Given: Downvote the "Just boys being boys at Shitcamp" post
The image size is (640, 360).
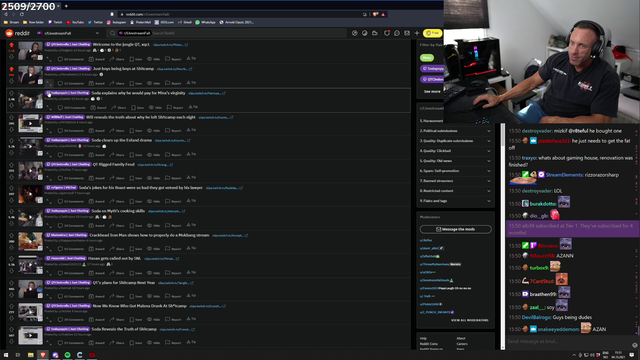Looking at the screenshot, I should coord(11,81).
